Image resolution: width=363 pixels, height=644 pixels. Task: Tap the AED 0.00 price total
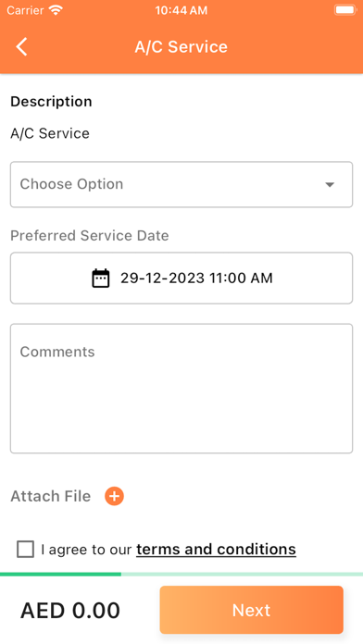click(70, 611)
